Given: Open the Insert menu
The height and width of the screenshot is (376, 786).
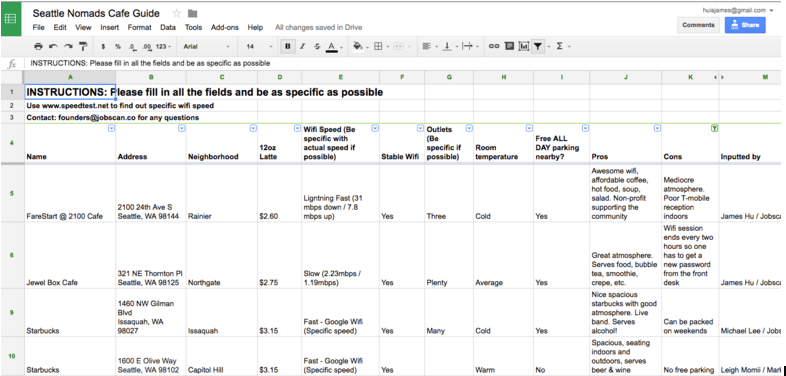Looking at the screenshot, I should pyautogui.click(x=109, y=28).
